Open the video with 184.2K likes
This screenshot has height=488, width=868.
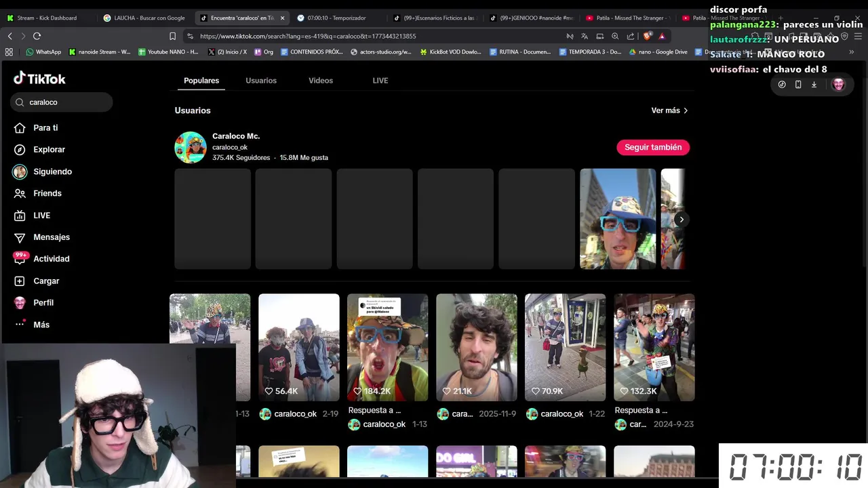(x=388, y=347)
